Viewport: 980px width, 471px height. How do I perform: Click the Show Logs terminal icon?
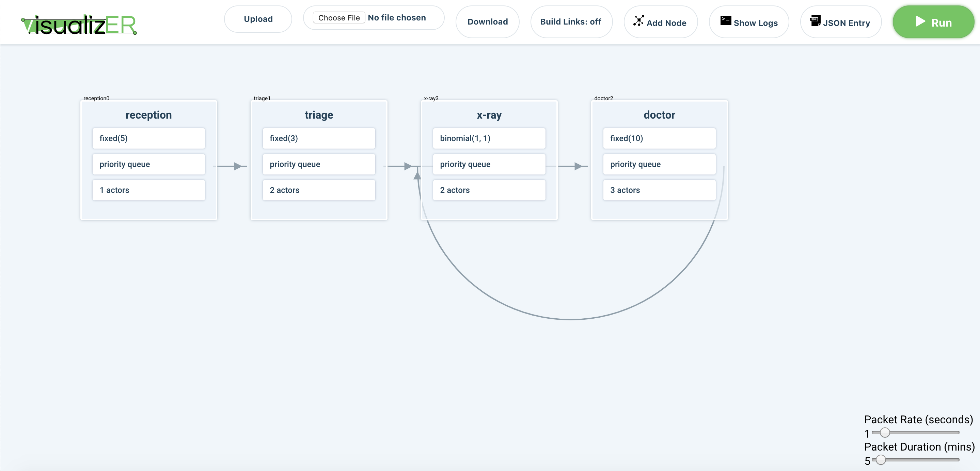click(726, 20)
